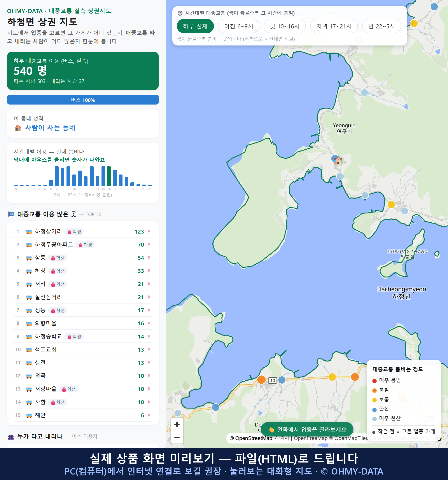Click the pin icon for 사환
448x480 pixels.
pyautogui.click(x=149, y=402)
